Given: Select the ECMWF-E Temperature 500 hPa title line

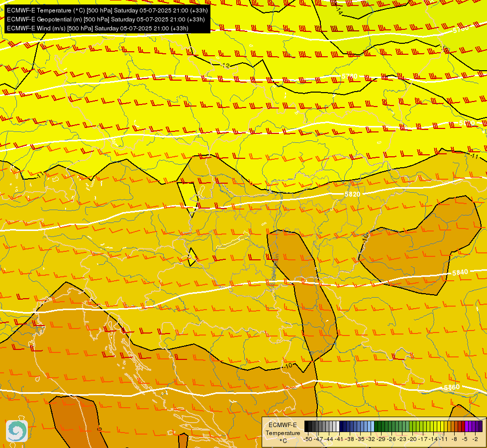Looking at the screenshot, I should (107, 10).
